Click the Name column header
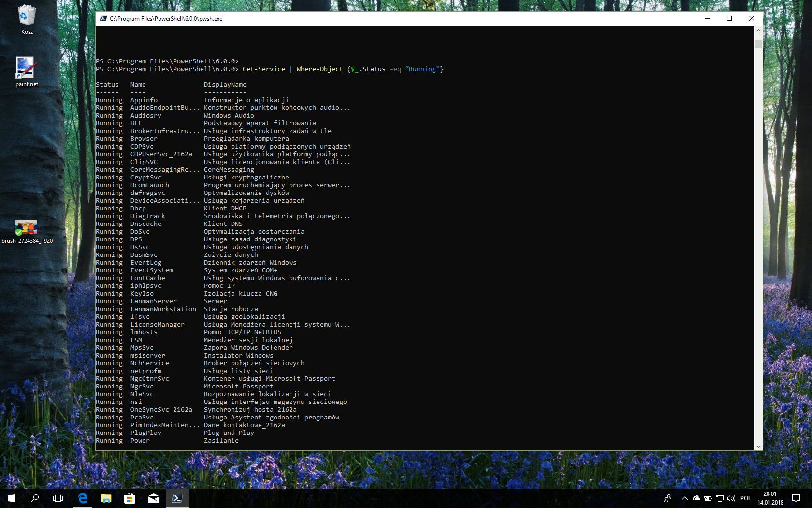This screenshot has height=508, width=812. pyautogui.click(x=138, y=85)
